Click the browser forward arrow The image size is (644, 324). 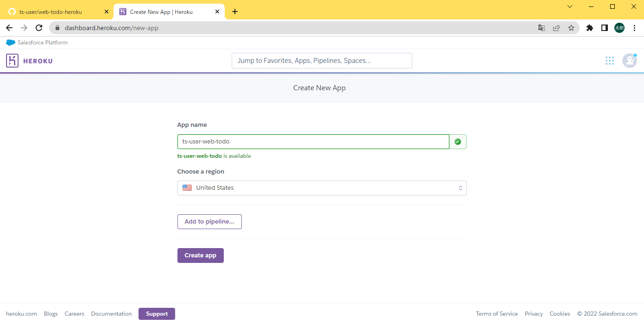(24, 28)
